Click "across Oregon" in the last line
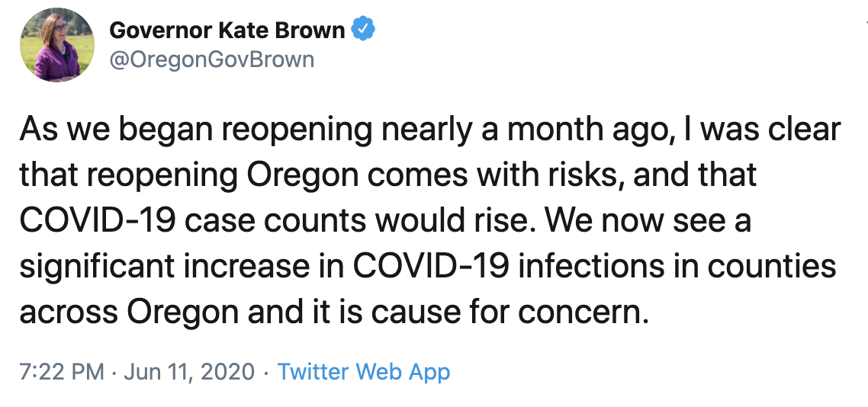Viewport: 868px width, 407px height. pyautogui.click(x=130, y=313)
